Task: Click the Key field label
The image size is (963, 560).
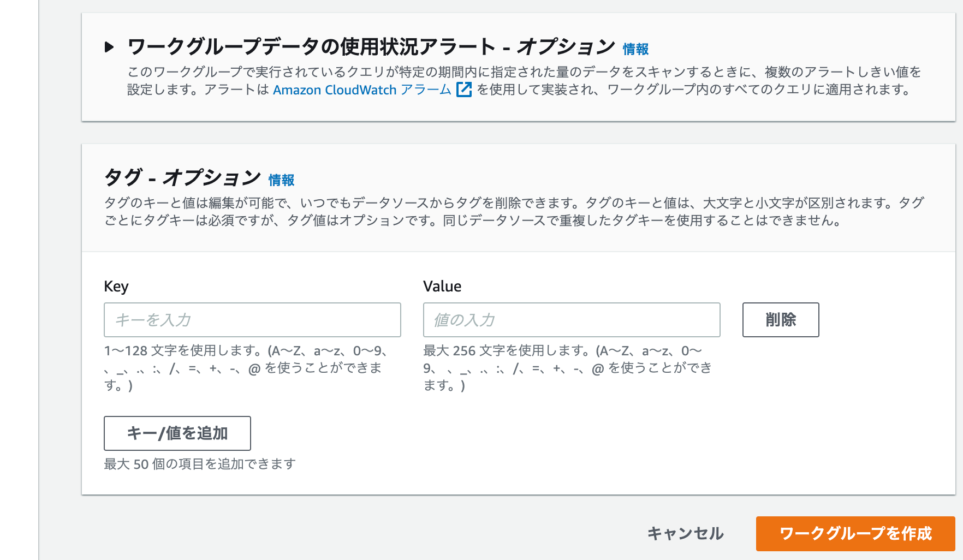Action: tap(116, 287)
